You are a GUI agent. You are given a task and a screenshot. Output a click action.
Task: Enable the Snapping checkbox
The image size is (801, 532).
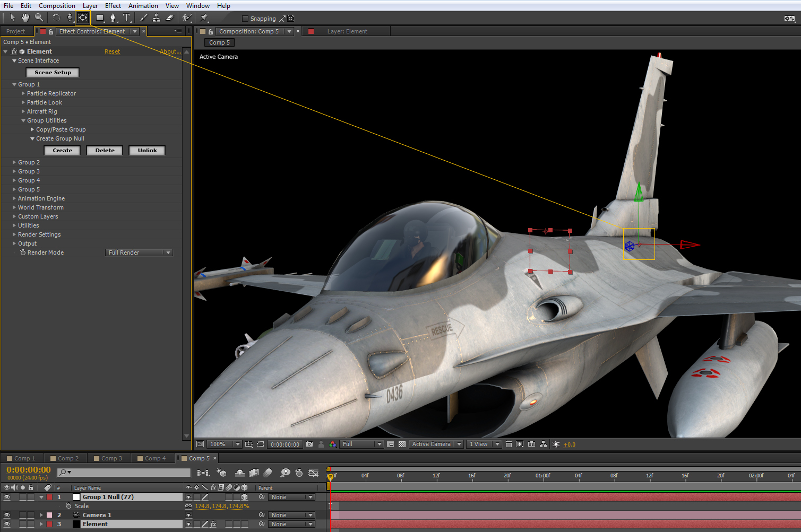coord(245,19)
